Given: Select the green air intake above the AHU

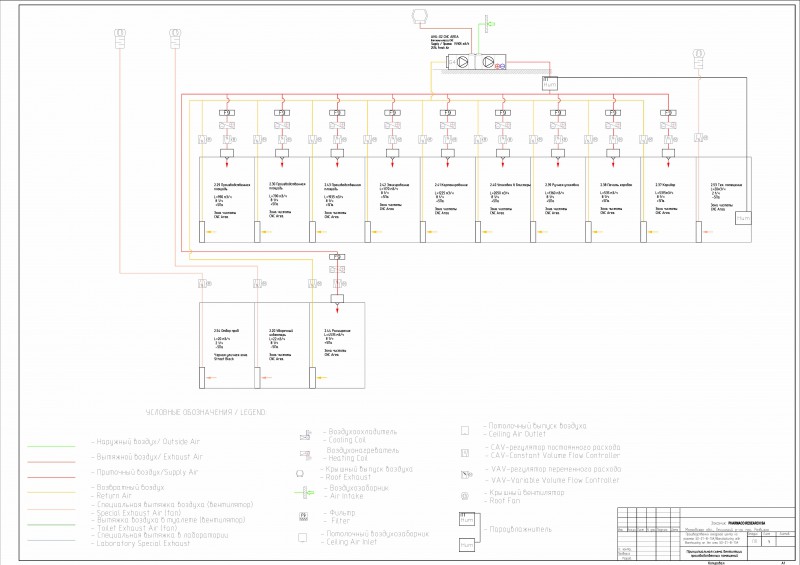Looking at the screenshot, I should point(487,24).
